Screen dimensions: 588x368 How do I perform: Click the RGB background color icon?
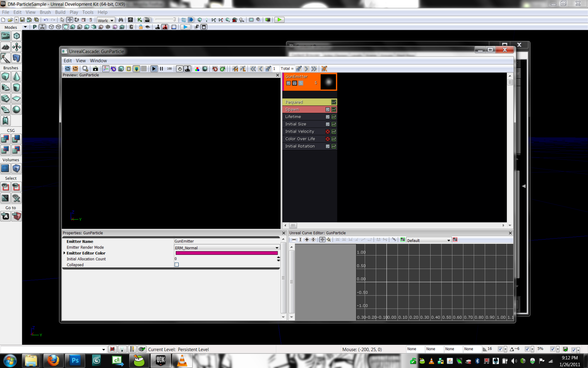coord(197,69)
